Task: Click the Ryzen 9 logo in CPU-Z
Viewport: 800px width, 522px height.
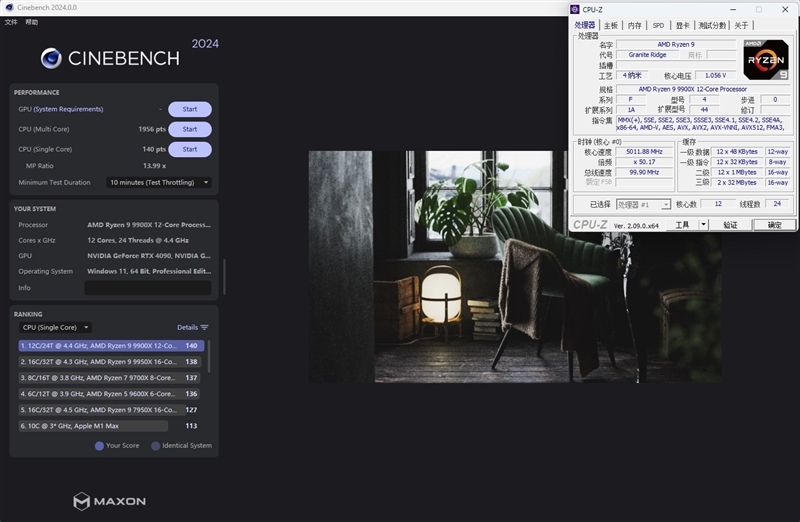Action: coord(766,60)
